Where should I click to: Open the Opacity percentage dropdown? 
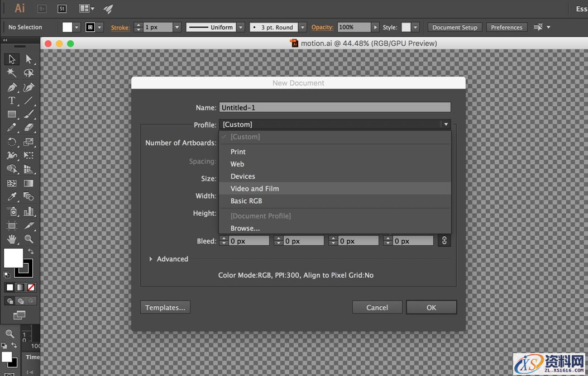point(376,27)
